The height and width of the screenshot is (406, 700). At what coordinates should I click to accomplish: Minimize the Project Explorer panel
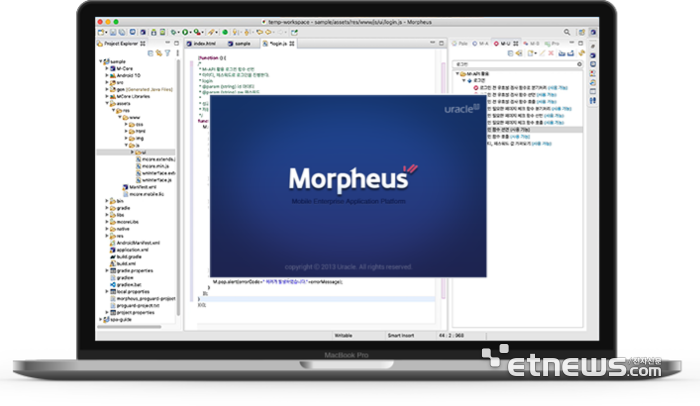(x=167, y=43)
